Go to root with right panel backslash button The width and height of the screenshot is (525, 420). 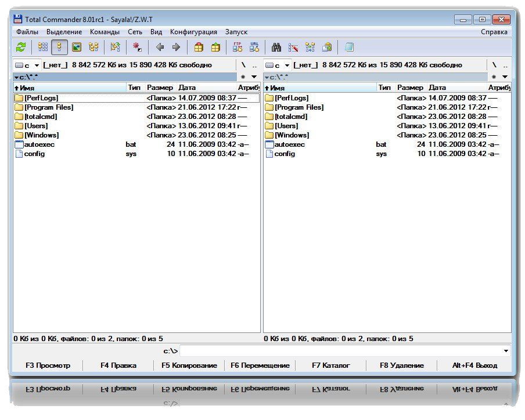click(x=494, y=65)
